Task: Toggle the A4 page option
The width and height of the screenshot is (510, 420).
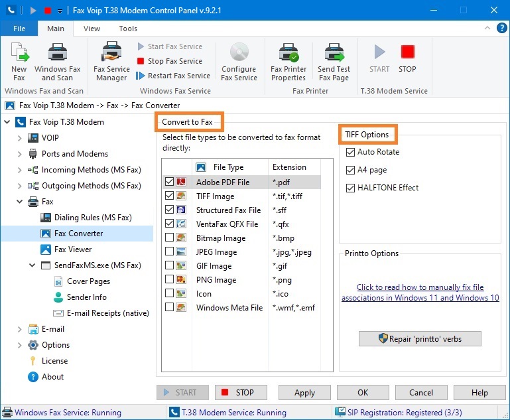Action: [350, 170]
